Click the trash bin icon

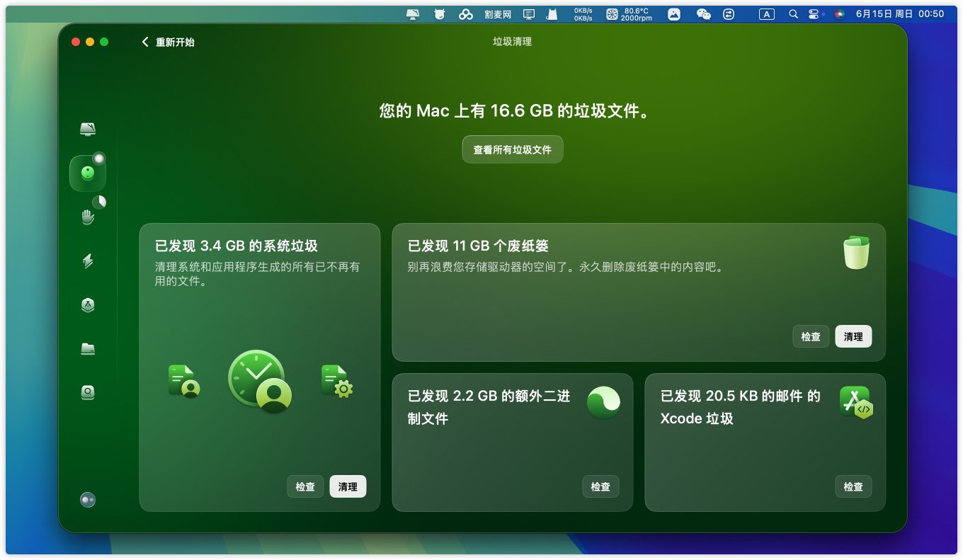(855, 253)
